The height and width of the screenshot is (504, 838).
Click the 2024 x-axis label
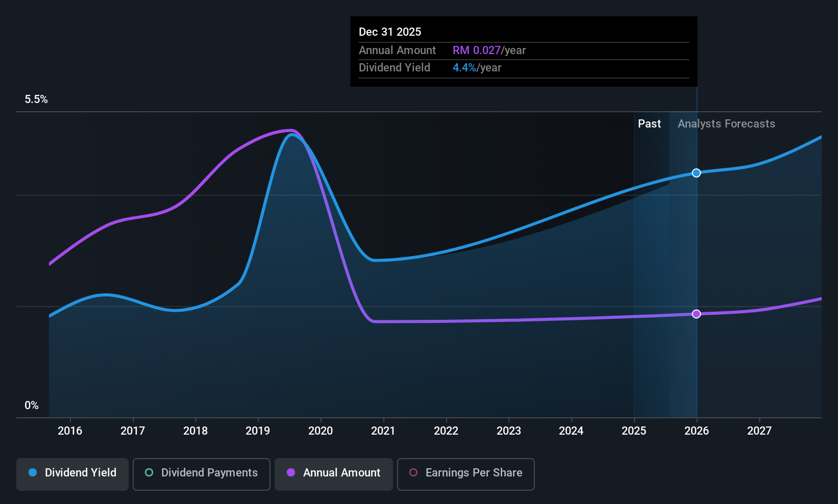(x=571, y=431)
